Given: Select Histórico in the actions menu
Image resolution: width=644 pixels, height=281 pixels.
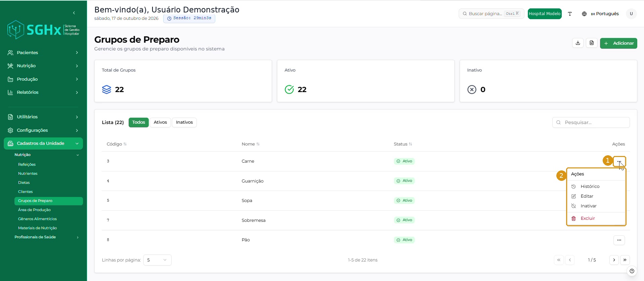Looking at the screenshot, I should (596, 187).
